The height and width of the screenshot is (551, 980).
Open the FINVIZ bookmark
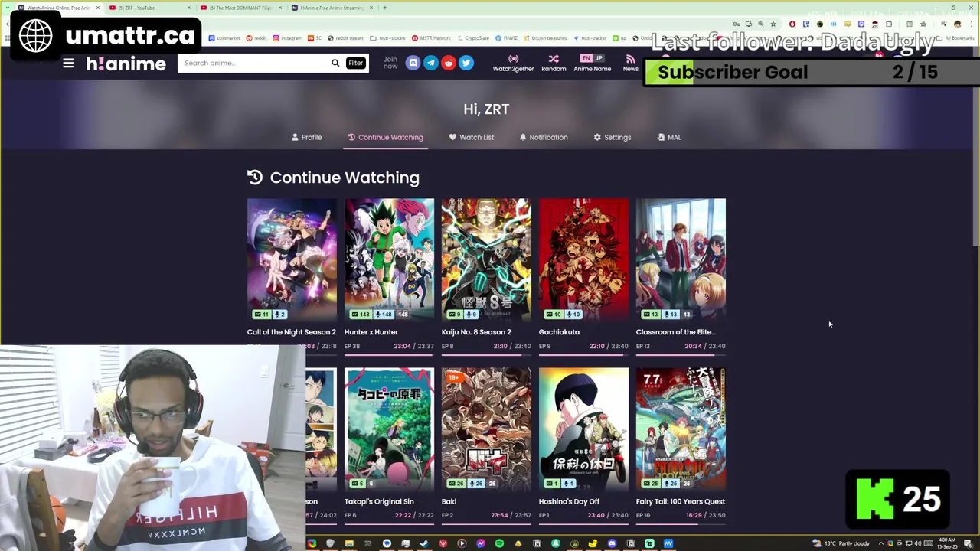pos(506,38)
